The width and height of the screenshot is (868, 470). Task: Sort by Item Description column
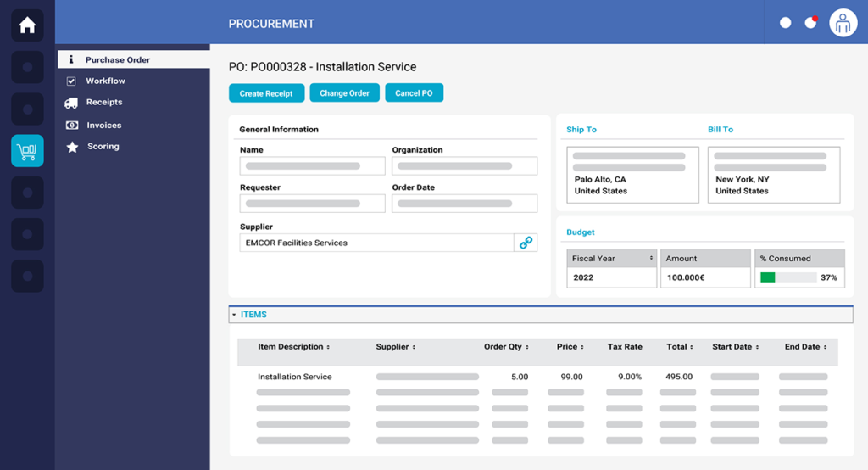point(293,347)
